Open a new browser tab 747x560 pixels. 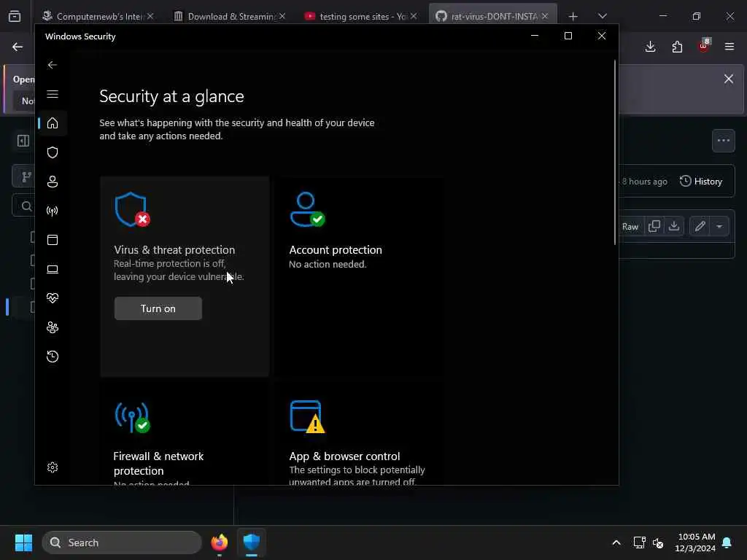pyautogui.click(x=573, y=17)
